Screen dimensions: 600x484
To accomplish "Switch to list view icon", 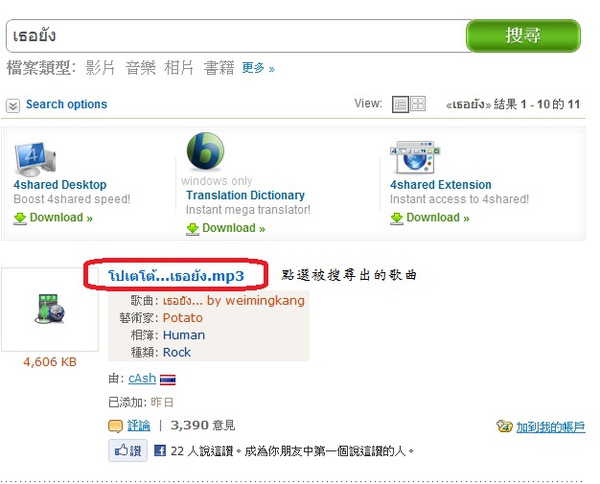I will (400, 104).
